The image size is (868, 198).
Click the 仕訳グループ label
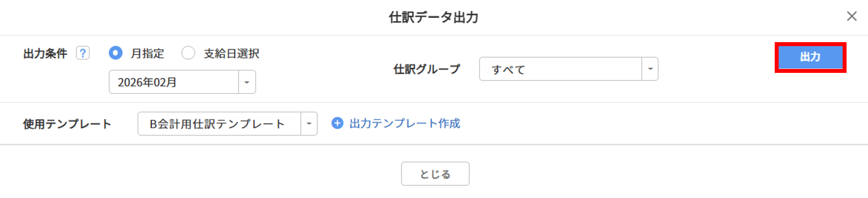click(427, 69)
